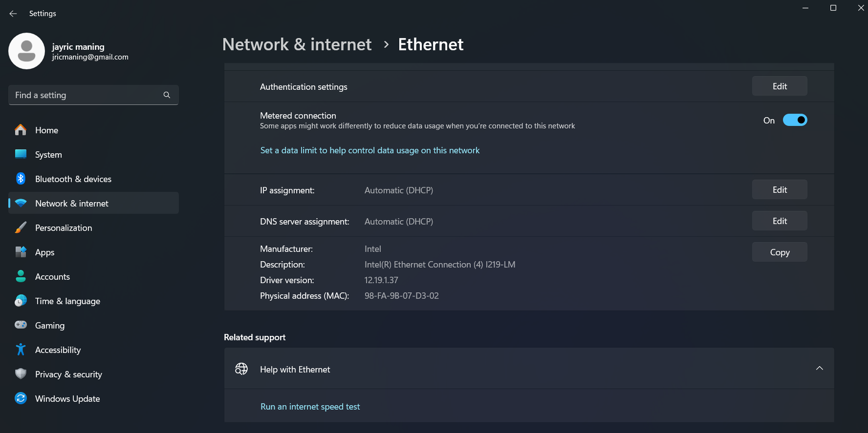Edit the IP assignment settings
The image size is (868, 433).
779,190
